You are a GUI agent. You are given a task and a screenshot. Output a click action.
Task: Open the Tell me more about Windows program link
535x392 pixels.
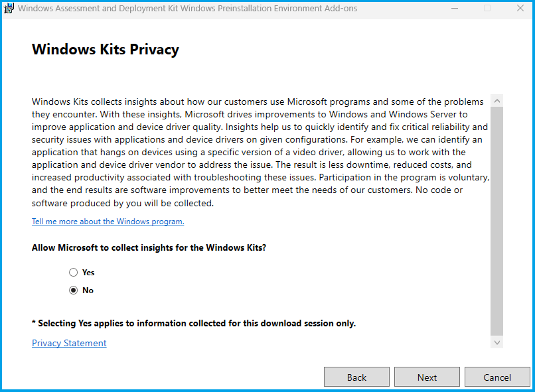tap(108, 222)
